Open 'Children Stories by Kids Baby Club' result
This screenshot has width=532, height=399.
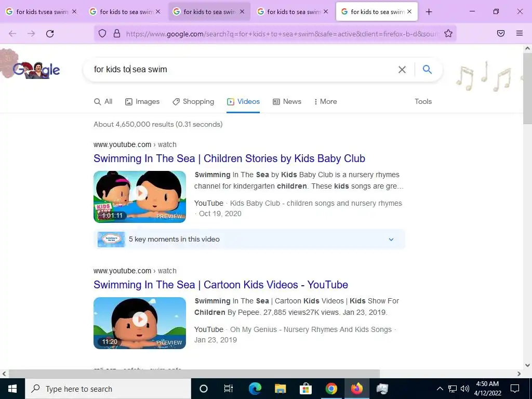tap(229, 158)
